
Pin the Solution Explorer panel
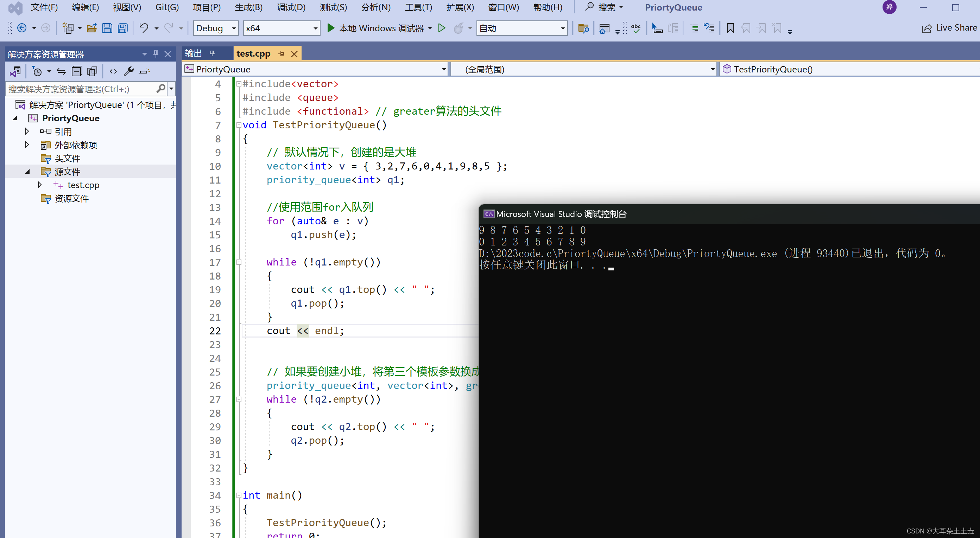(156, 54)
